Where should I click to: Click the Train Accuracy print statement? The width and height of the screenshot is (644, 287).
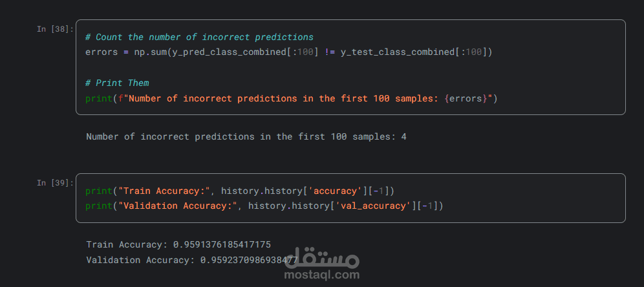coord(239,191)
